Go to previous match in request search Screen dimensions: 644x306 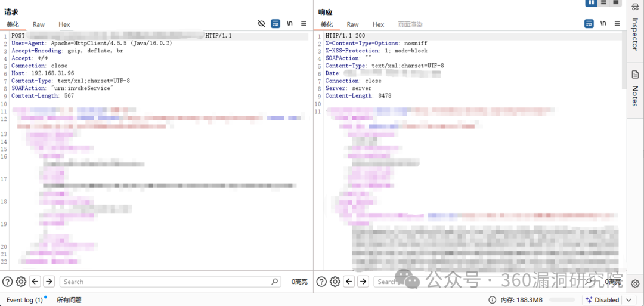coord(35,282)
